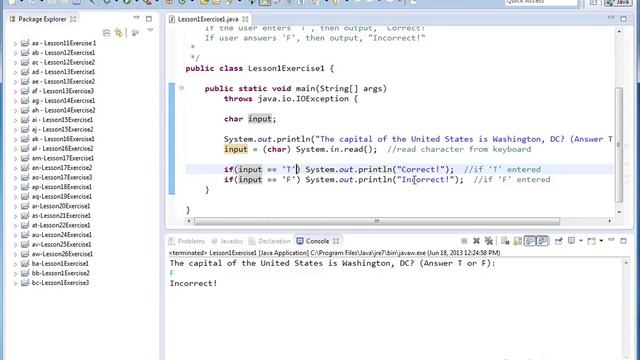Select bb-Lesson1Exercise2 in the tree
This screenshot has height=360, width=640.
(x=60, y=273)
